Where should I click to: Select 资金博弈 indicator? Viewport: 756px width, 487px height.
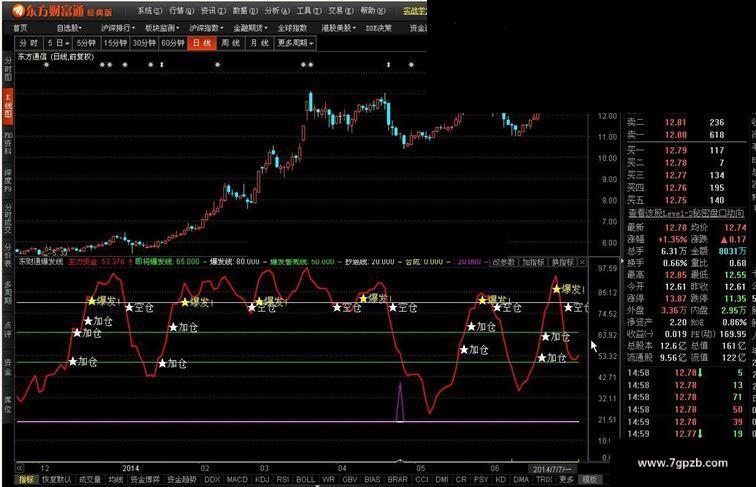pos(145,479)
